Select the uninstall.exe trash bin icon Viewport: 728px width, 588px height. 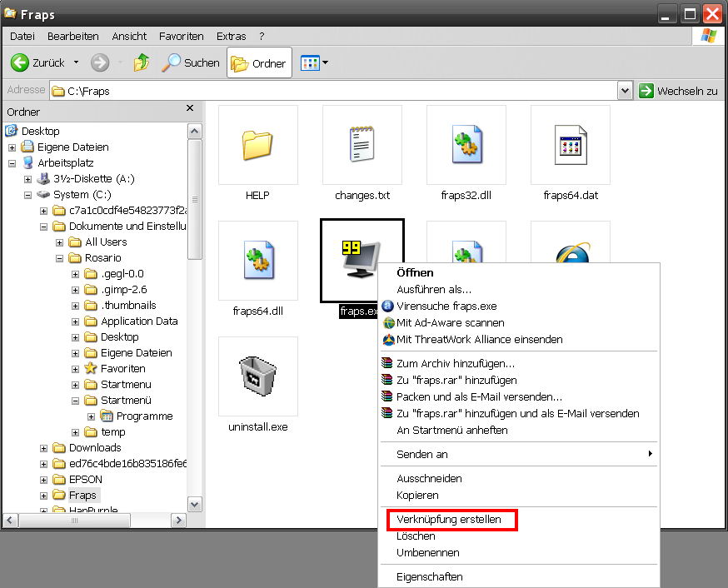[257, 376]
